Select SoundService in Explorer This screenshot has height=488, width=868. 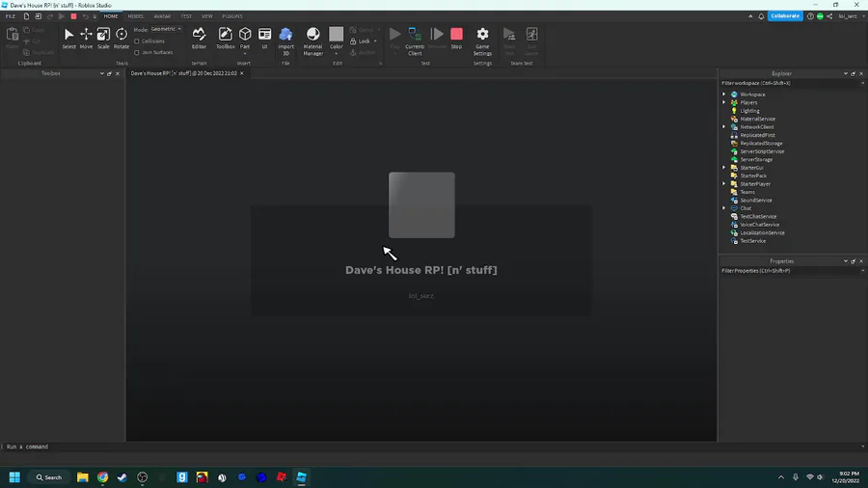coord(755,201)
